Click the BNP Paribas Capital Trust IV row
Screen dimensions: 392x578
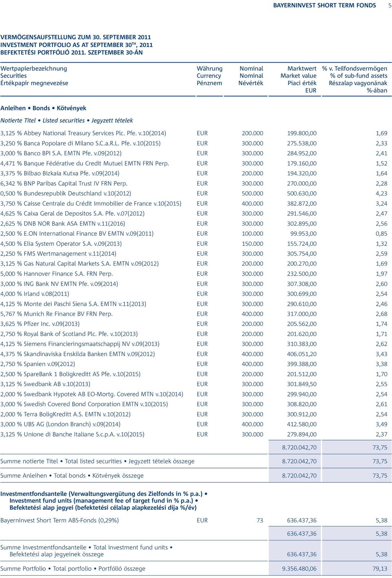(x=194, y=184)
